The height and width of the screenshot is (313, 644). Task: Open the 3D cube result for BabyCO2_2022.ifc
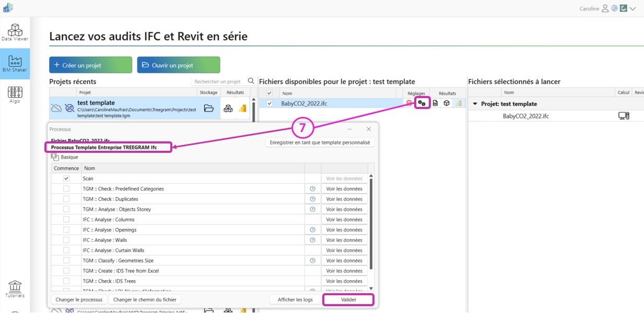pyautogui.click(x=447, y=103)
